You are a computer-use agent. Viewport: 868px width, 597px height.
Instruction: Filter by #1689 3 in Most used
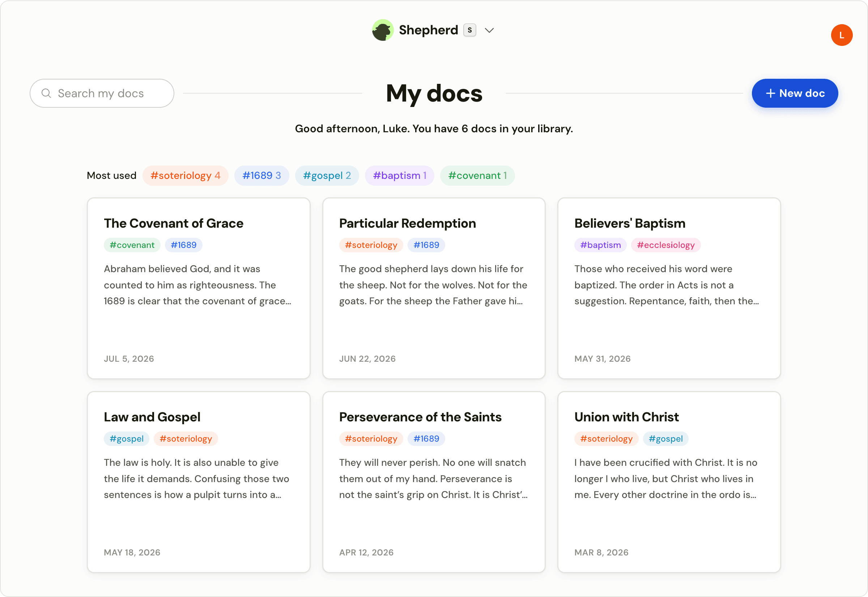coord(261,175)
